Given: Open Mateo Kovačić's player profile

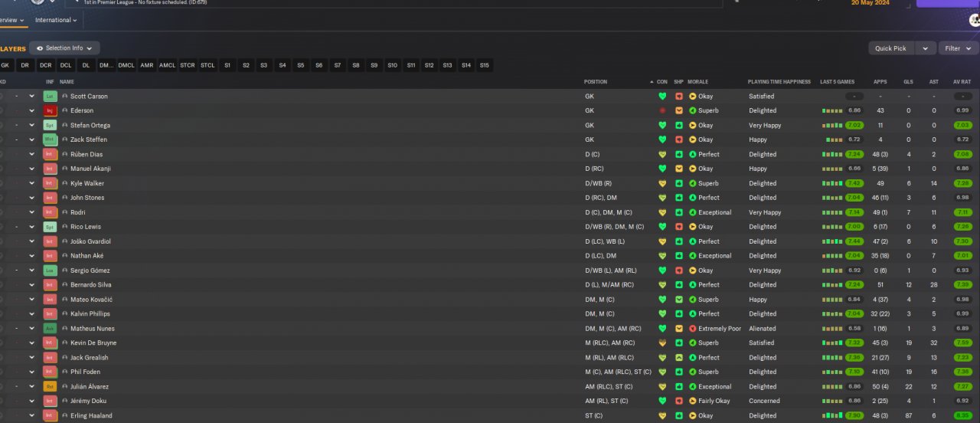Looking at the screenshot, I should pos(91,300).
